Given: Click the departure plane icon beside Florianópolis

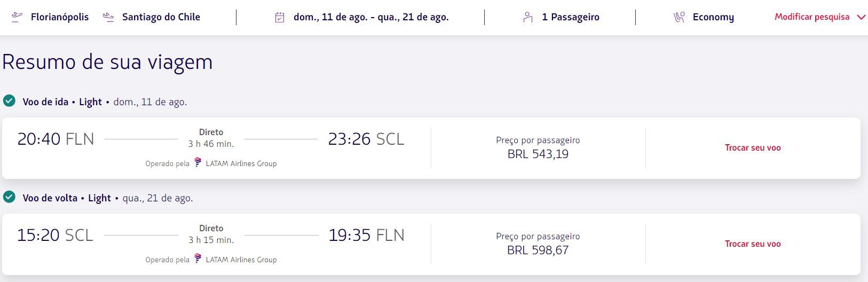Looking at the screenshot, I should pyautogui.click(x=17, y=17).
